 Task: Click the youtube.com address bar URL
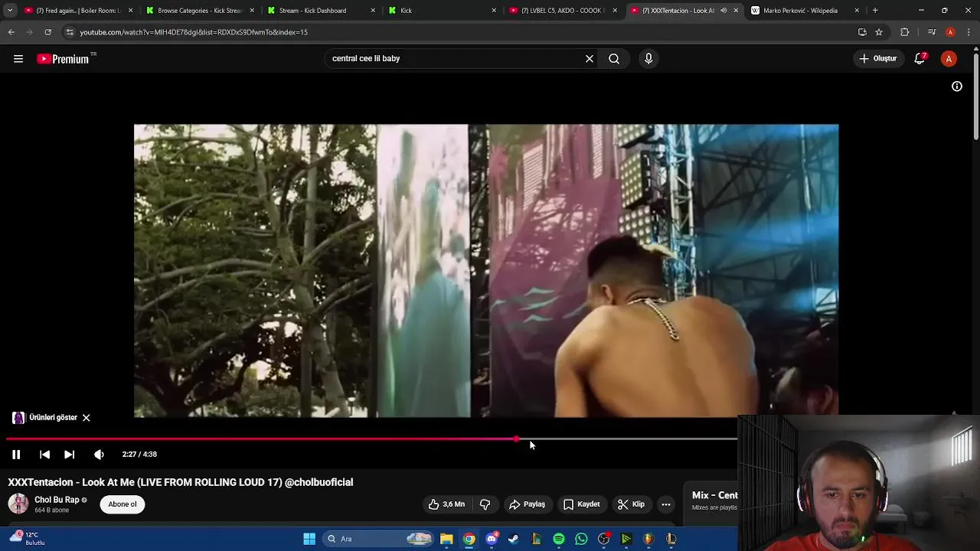194,32
